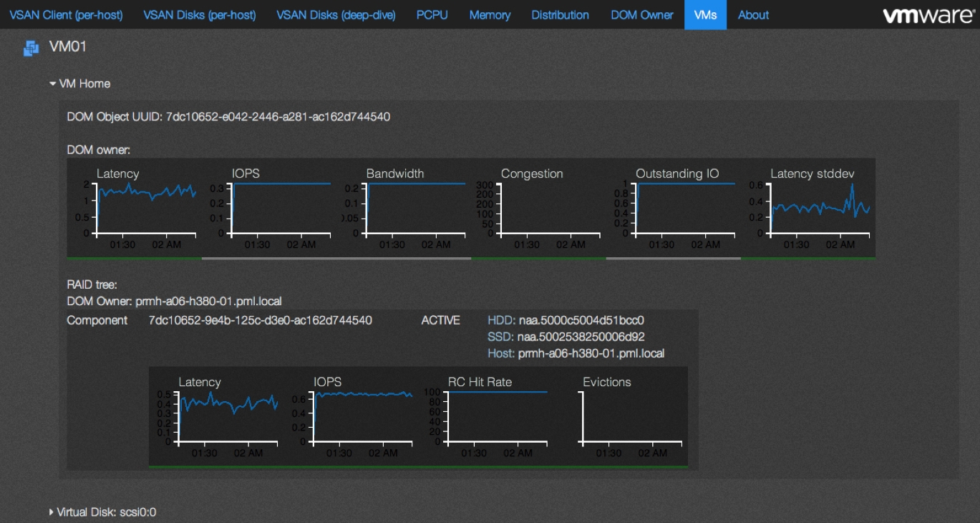980x523 pixels.
Task: Click the HDD naa.5000c5004d51bcc0 entry
Action: [566, 320]
